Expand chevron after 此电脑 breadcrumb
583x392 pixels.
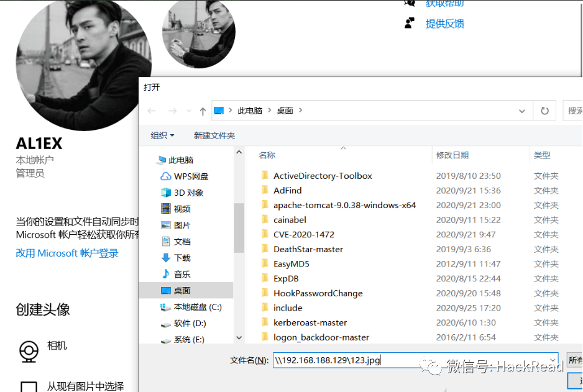pyautogui.click(x=270, y=111)
